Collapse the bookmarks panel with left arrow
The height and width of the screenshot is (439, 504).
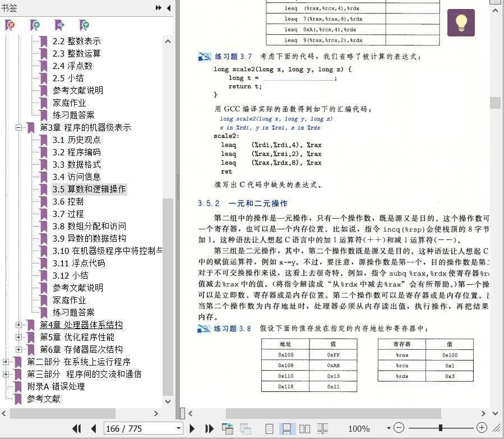(168, 8)
